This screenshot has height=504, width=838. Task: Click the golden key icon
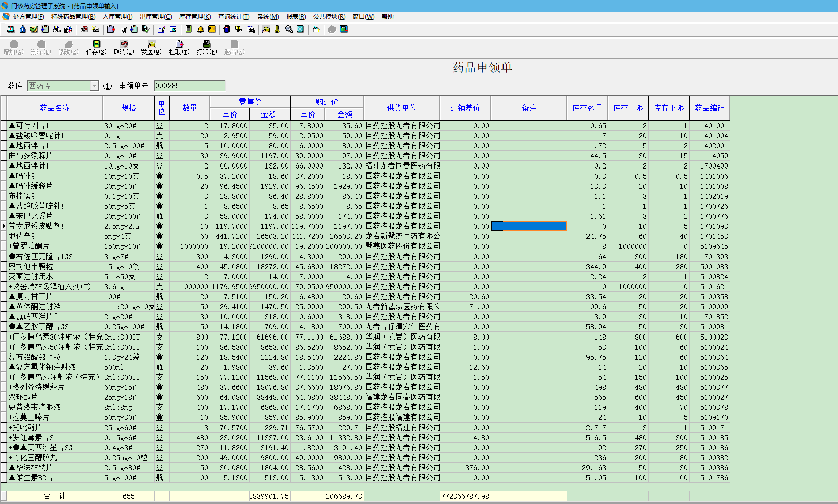coord(277,29)
